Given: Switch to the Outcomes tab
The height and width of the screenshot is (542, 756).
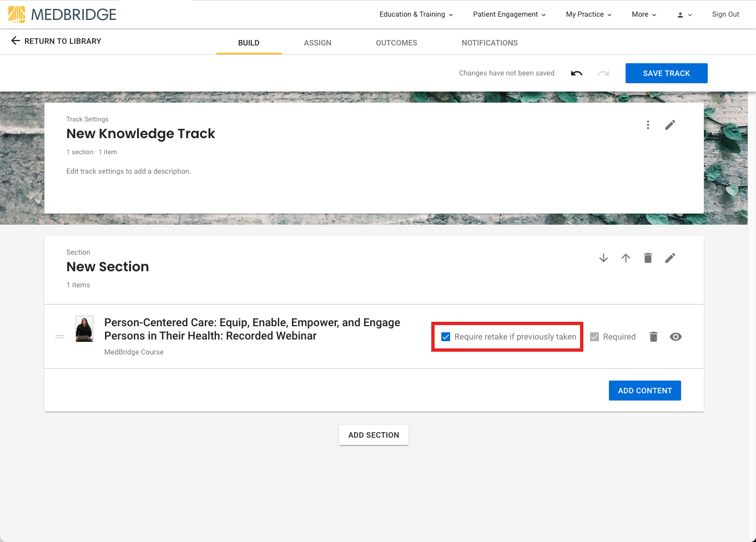Looking at the screenshot, I should coord(396,43).
